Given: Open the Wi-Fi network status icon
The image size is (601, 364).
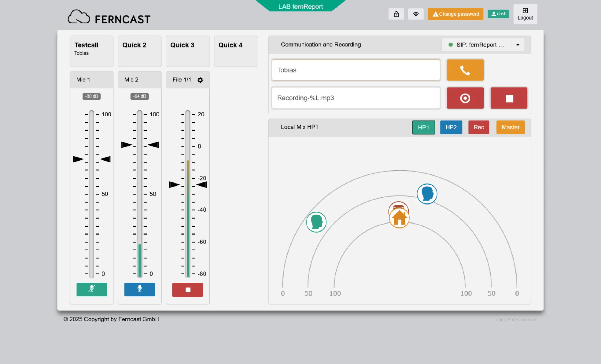Looking at the screenshot, I should tap(416, 14).
